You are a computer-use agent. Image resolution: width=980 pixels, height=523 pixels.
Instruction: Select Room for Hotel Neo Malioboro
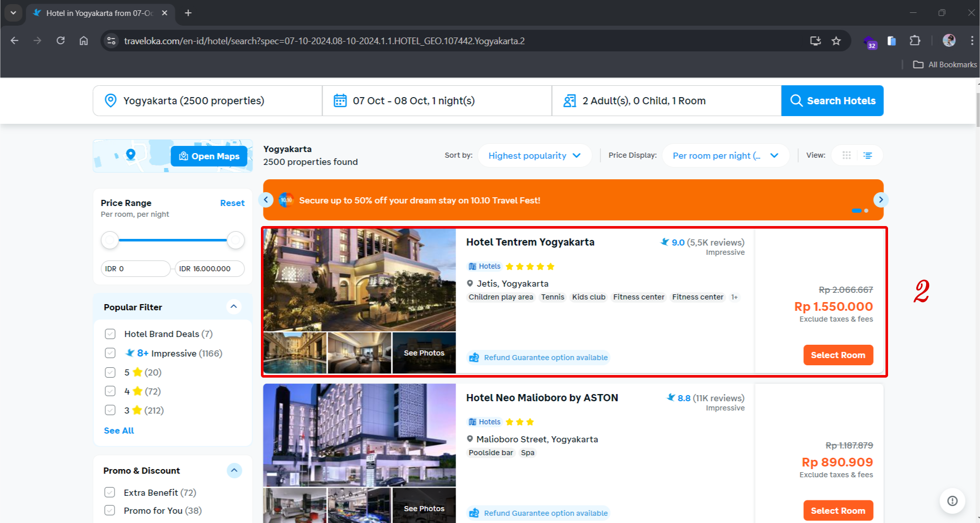tap(838, 511)
